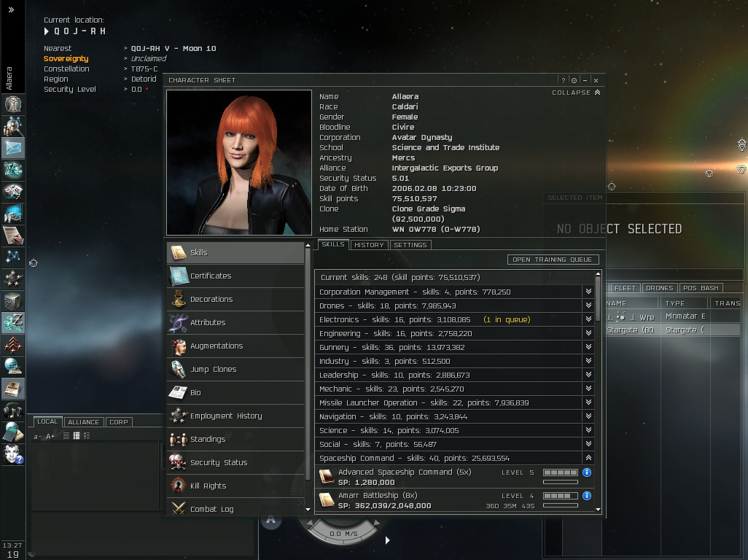Screen dimensions: 748x560
Task: Switch chat to plain text-only member list
Action: pyautogui.click(x=66, y=436)
